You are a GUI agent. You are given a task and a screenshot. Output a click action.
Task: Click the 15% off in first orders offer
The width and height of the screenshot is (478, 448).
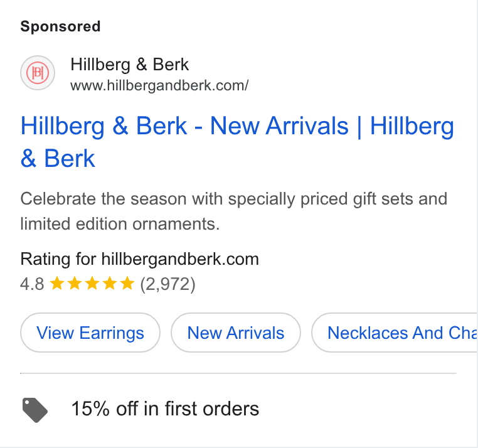(165, 408)
